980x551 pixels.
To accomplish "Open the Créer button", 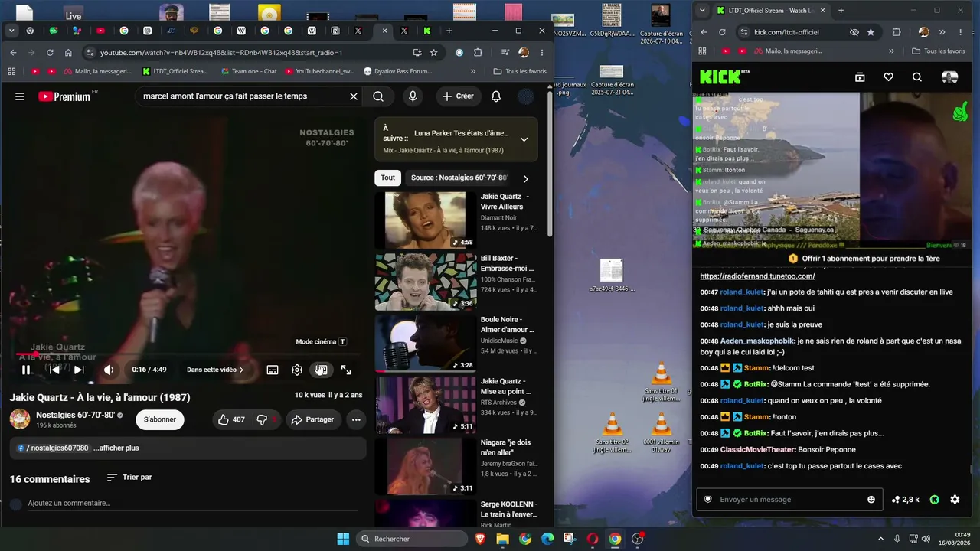I will [458, 96].
